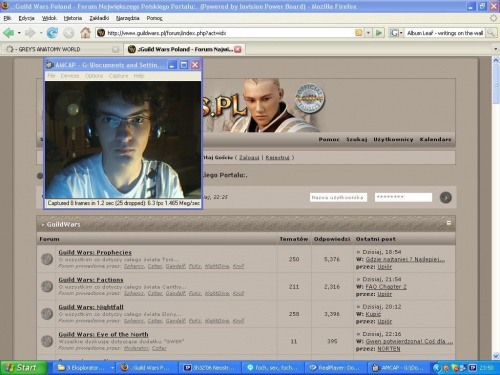Viewport: 500px width, 375px height.
Task: Click the round login submit arrow button
Action: [x=445, y=197]
